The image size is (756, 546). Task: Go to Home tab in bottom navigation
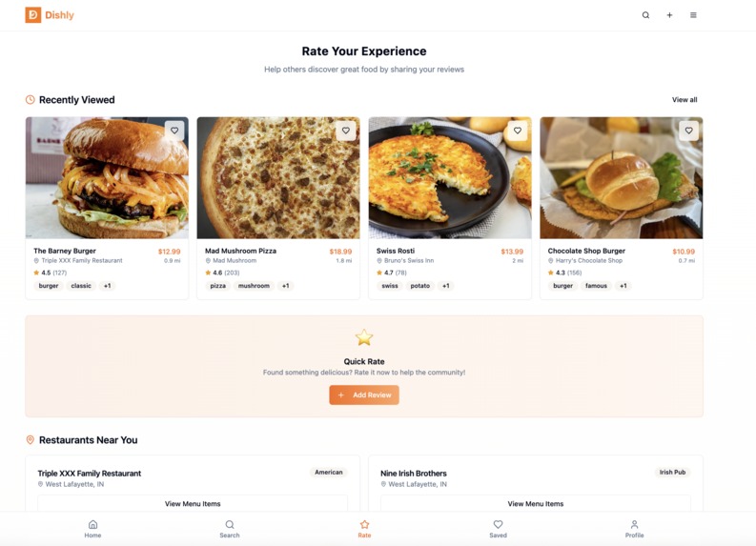point(93,529)
